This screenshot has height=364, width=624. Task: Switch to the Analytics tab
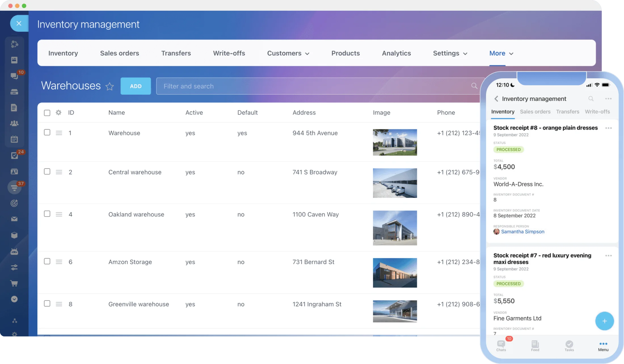[x=396, y=53]
